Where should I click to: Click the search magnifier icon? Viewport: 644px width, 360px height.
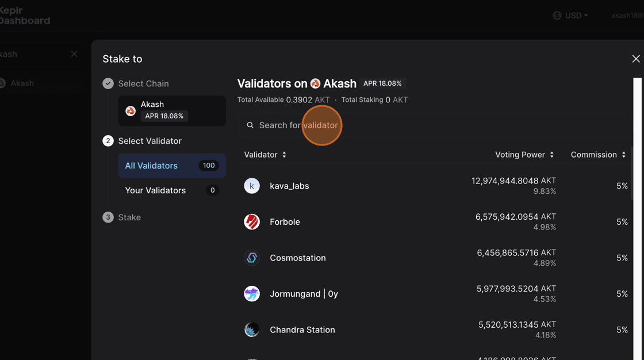pyautogui.click(x=250, y=125)
